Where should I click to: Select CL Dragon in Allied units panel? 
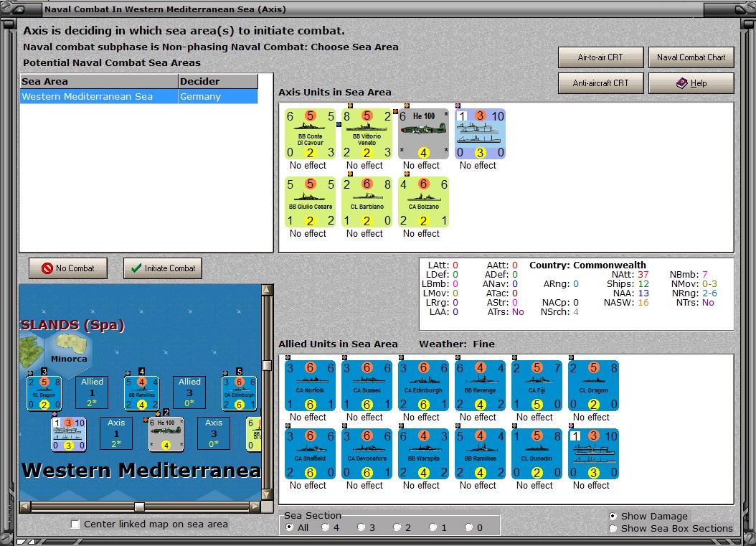coord(593,385)
